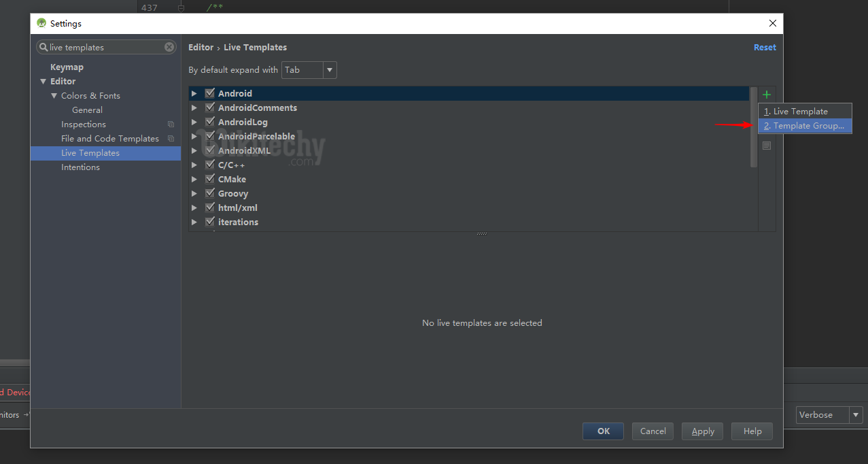Click the copy icon next to Inspections
868x464 pixels.
tap(171, 124)
